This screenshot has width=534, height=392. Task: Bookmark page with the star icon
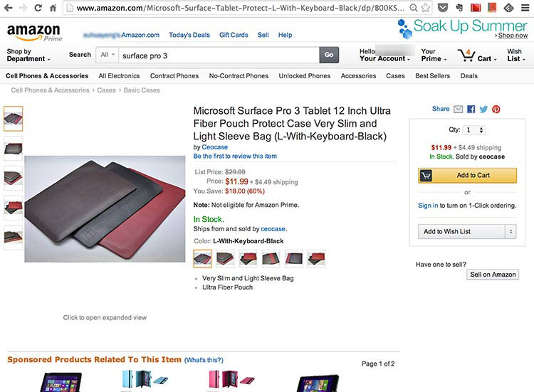(425, 9)
